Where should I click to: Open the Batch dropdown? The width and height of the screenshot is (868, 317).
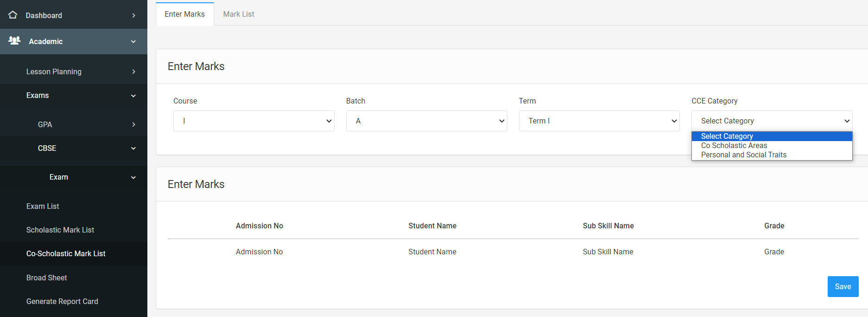coord(426,121)
